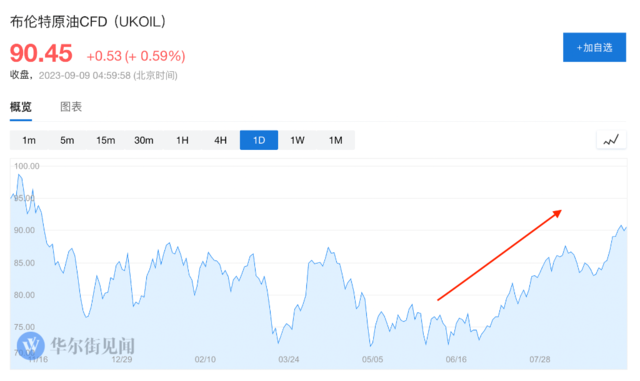Click the 布伦特原油CFD (UKOIL) title

coord(88,22)
